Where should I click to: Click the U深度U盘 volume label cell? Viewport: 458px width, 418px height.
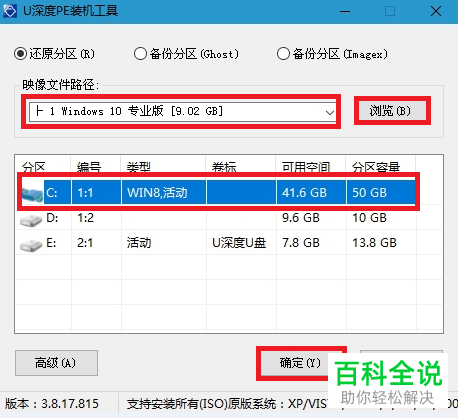(x=239, y=243)
